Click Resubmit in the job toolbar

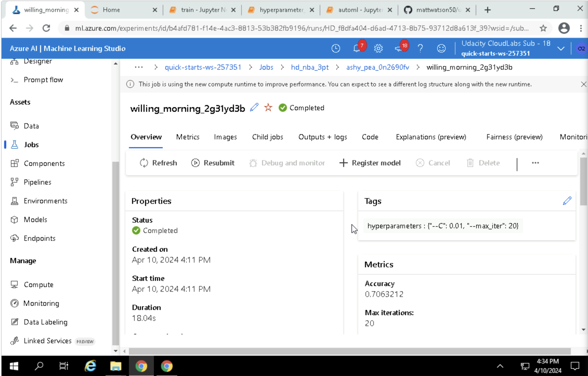click(213, 163)
